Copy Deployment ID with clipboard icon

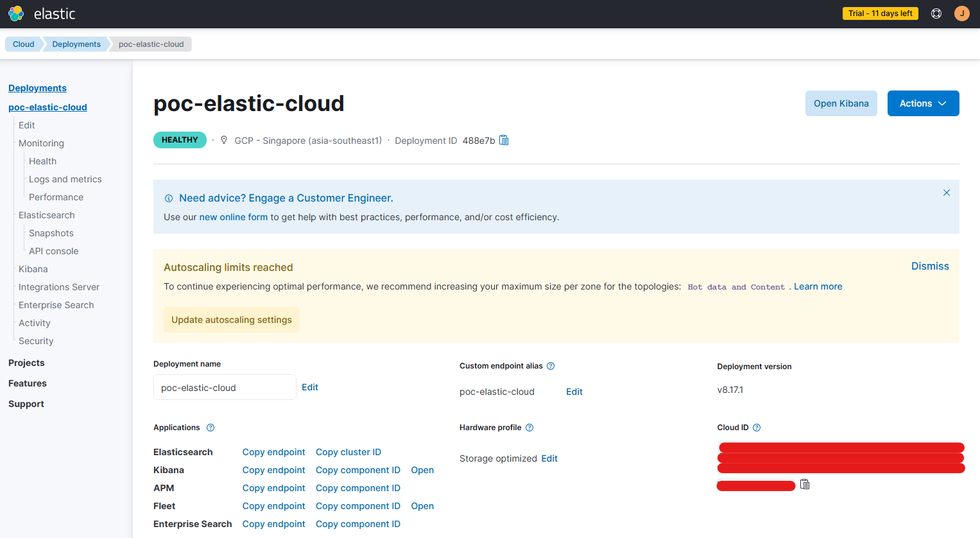504,141
